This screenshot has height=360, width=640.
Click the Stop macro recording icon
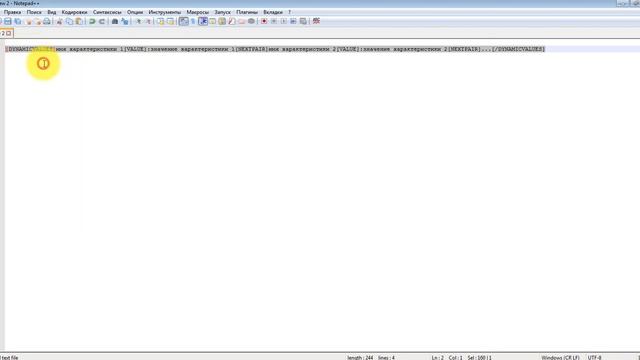click(274, 21)
